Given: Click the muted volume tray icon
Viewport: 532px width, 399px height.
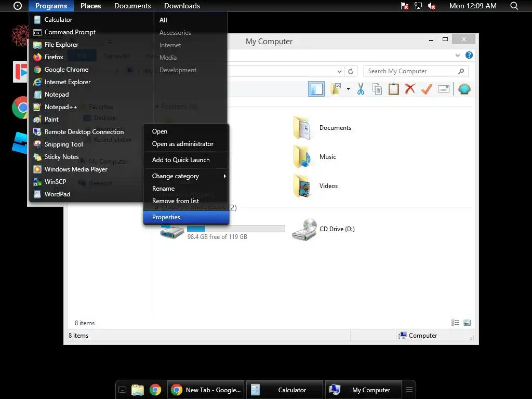Looking at the screenshot, I should point(432,6).
